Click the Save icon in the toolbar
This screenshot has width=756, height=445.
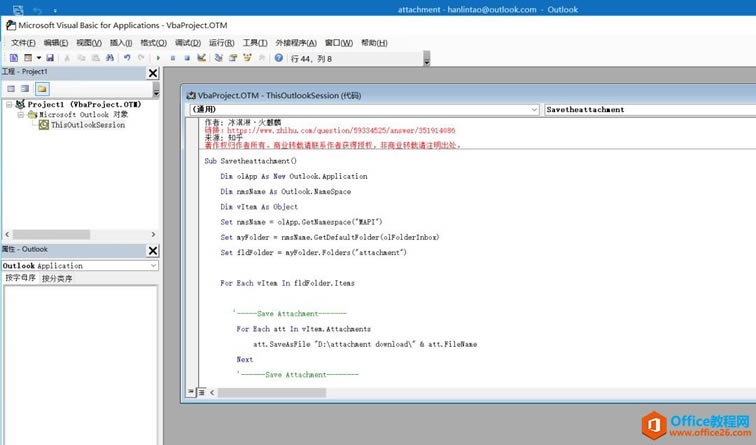coord(50,58)
